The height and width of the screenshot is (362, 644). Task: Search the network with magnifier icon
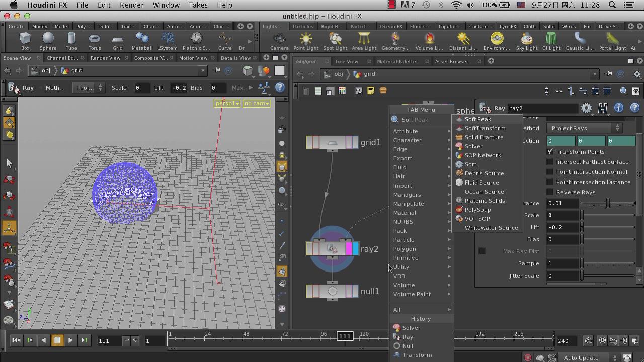pyautogui.click(x=623, y=91)
